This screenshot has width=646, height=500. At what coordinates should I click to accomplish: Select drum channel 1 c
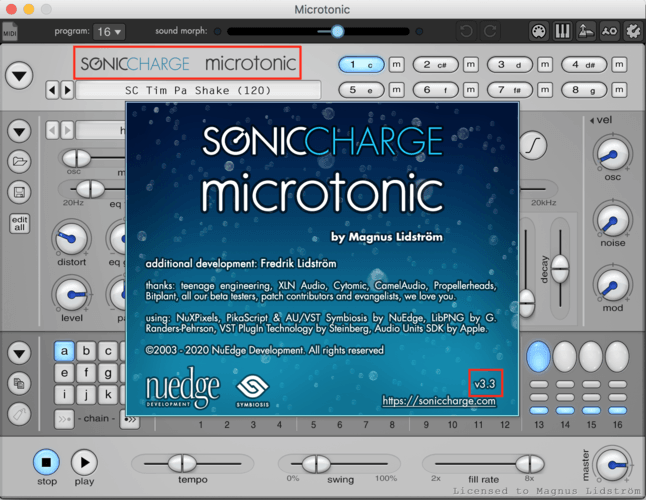(361, 65)
